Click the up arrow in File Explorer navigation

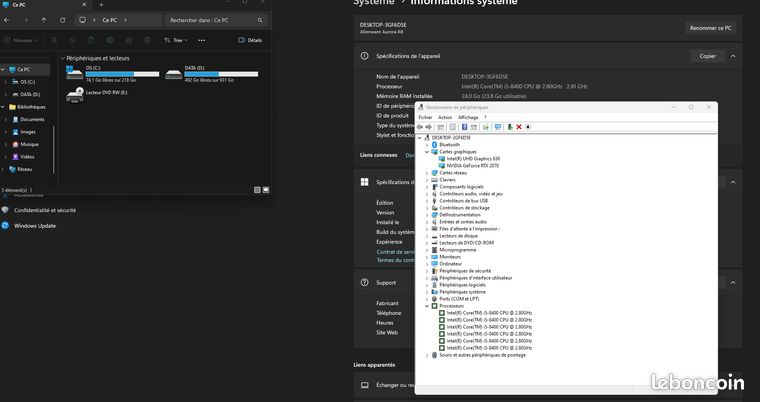(x=44, y=20)
